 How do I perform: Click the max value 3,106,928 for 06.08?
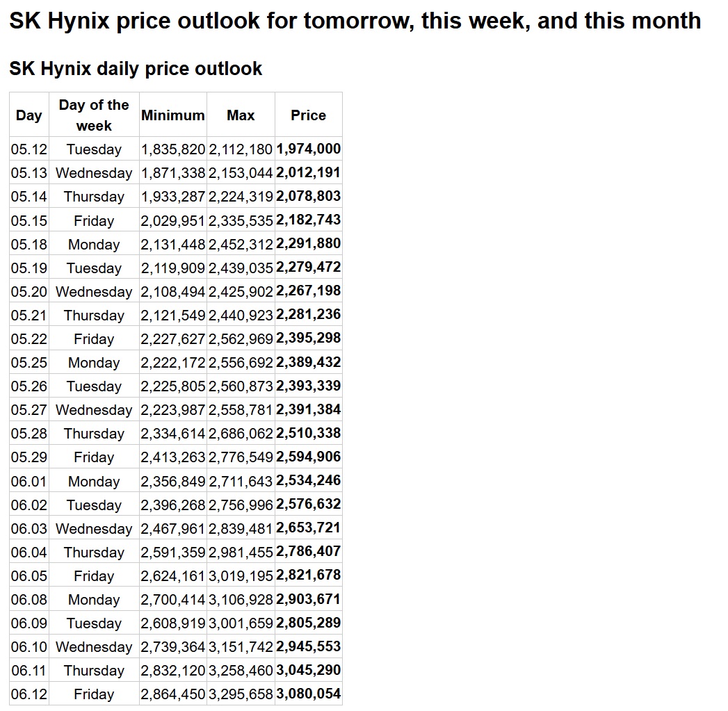tap(241, 600)
